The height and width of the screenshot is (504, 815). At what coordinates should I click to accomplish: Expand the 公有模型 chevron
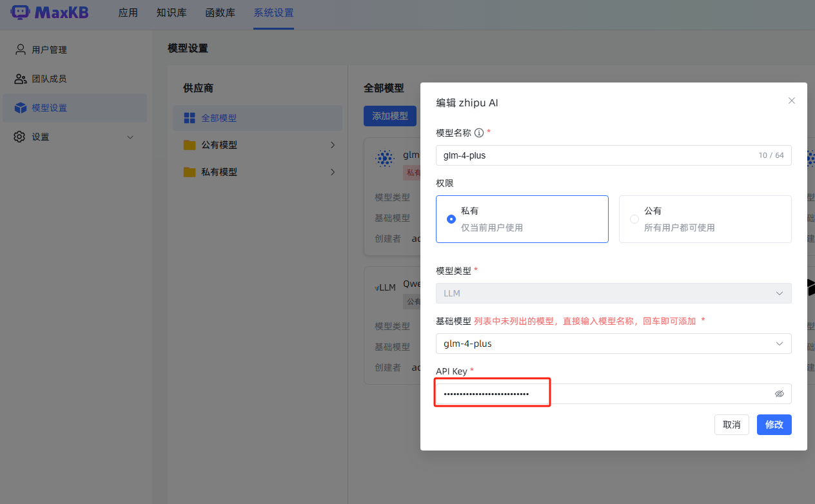tap(333, 145)
